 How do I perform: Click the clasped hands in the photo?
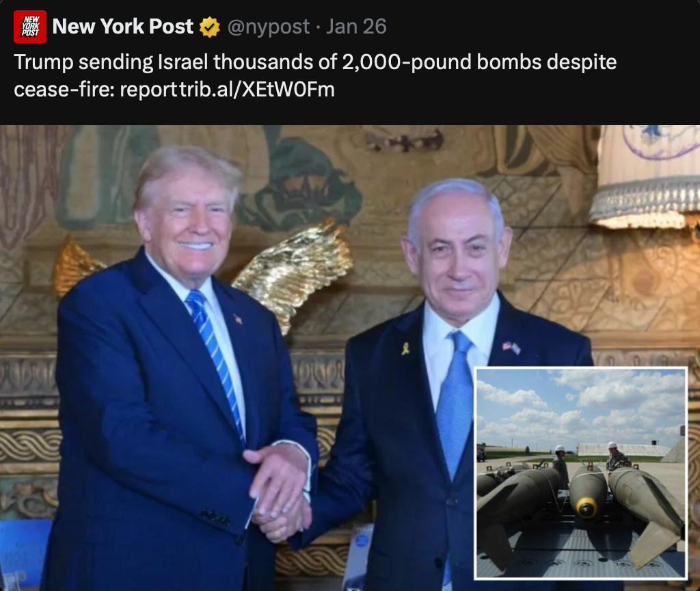(x=280, y=494)
